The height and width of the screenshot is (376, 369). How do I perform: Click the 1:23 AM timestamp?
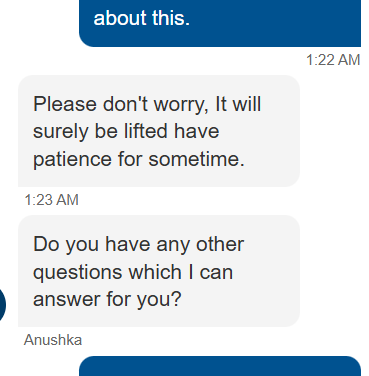(x=51, y=200)
